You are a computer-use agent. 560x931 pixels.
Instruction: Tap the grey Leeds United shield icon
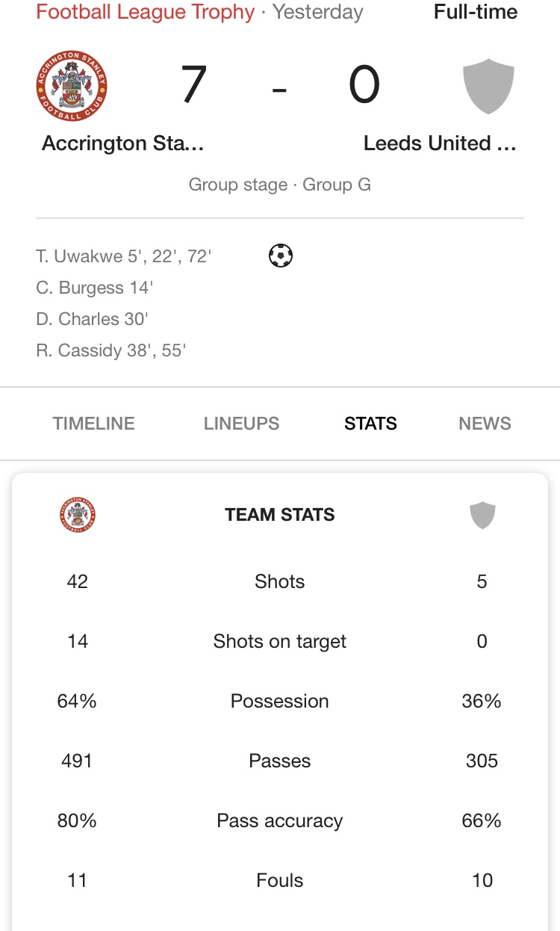click(x=488, y=87)
